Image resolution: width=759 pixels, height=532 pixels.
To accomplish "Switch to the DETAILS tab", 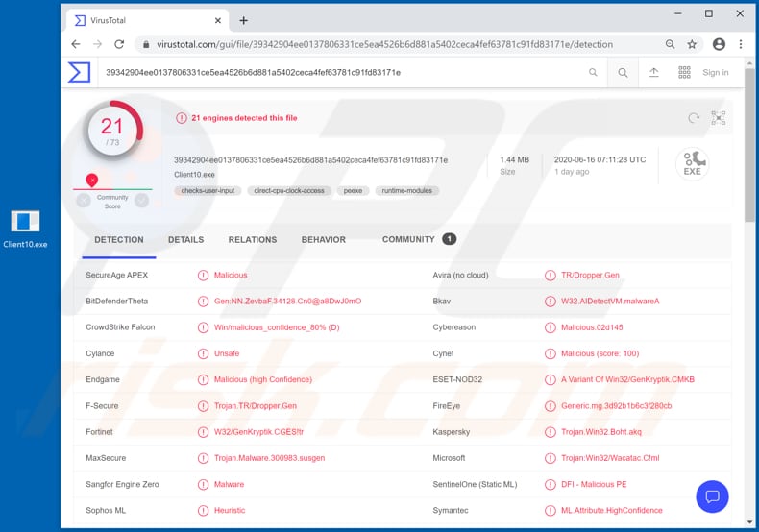I will pyautogui.click(x=185, y=240).
